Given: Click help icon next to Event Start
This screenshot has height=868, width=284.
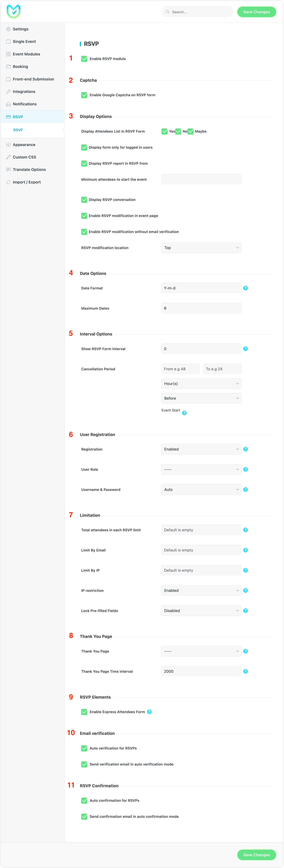Looking at the screenshot, I should click(x=184, y=413).
